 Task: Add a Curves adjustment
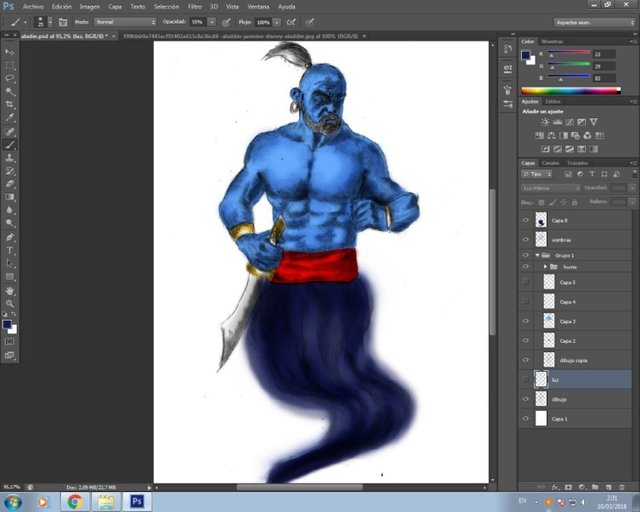point(569,122)
